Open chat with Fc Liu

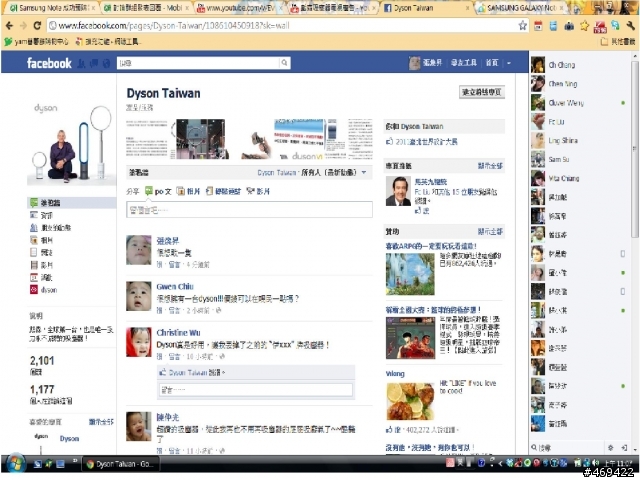point(580,122)
